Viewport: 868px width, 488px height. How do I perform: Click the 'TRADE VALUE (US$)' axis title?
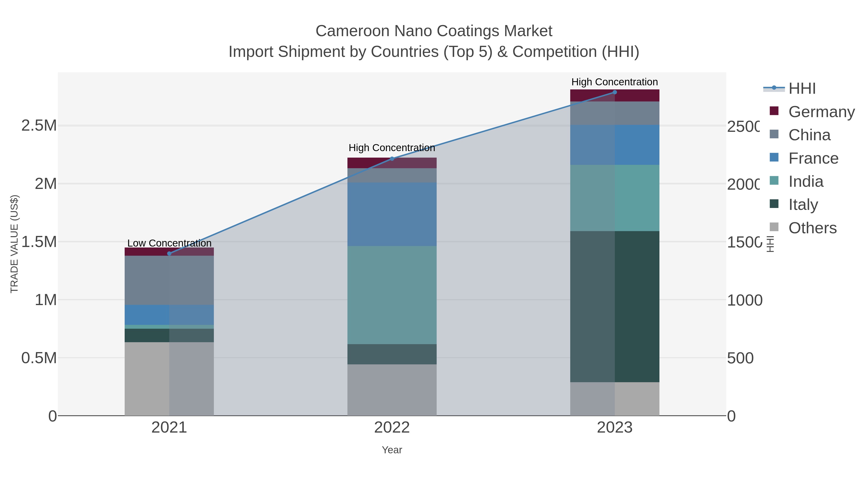pyautogui.click(x=14, y=244)
